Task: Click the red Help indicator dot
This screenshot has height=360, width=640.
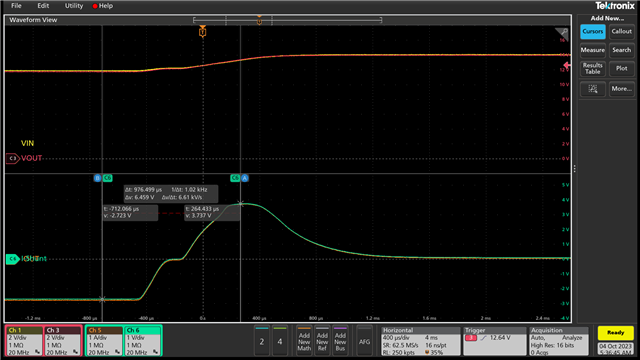Action: pyautogui.click(x=95, y=6)
